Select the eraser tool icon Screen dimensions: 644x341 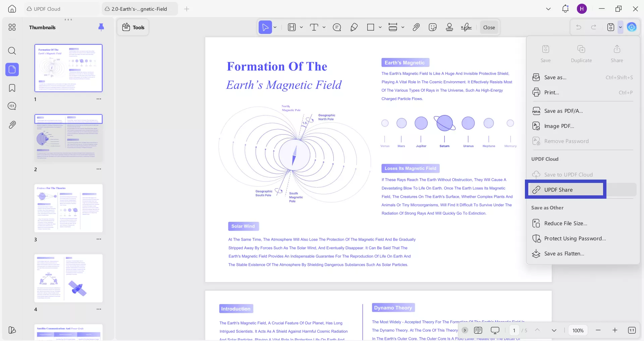click(x=354, y=27)
